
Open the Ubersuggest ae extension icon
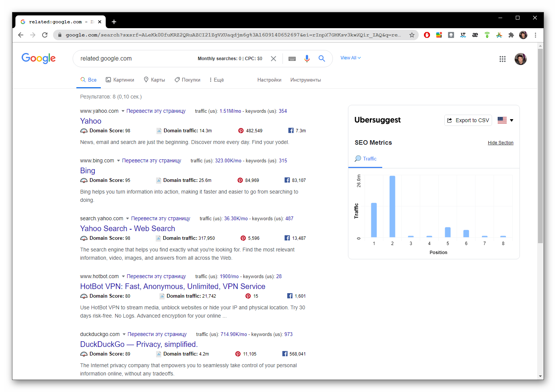tap(475, 35)
